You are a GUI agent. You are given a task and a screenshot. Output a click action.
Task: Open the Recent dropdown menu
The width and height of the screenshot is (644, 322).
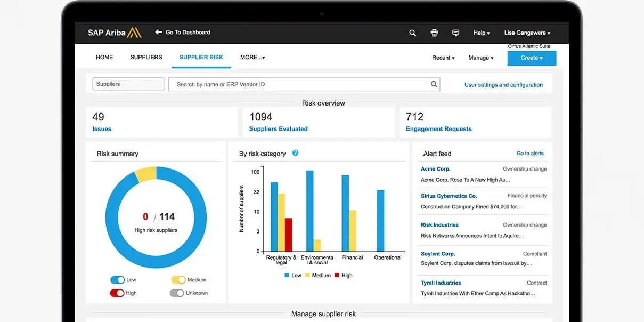(x=443, y=58)
